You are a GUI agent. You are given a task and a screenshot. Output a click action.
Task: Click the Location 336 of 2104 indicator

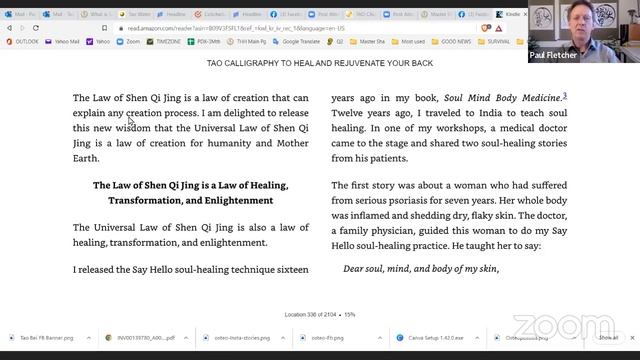(x=310, y=315)
